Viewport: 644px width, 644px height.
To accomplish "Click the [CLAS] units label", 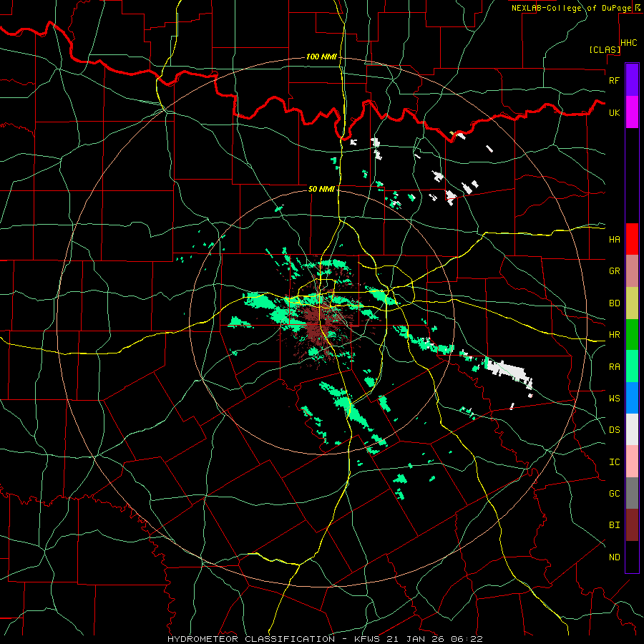I will (605, 50).
